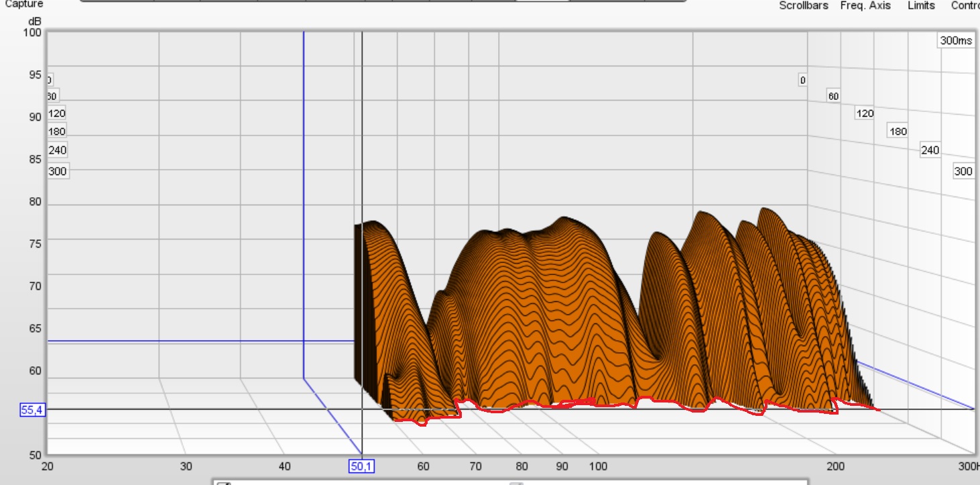Viewport: 980px width, 485px height.
Task: Open the Controls panel at top right
Action: (x=966, y=5)
